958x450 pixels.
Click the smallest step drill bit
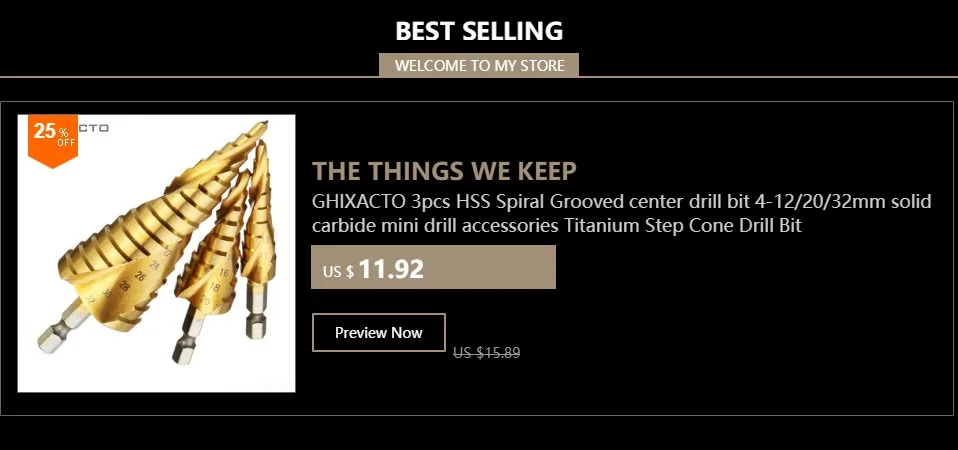(258, 238)
